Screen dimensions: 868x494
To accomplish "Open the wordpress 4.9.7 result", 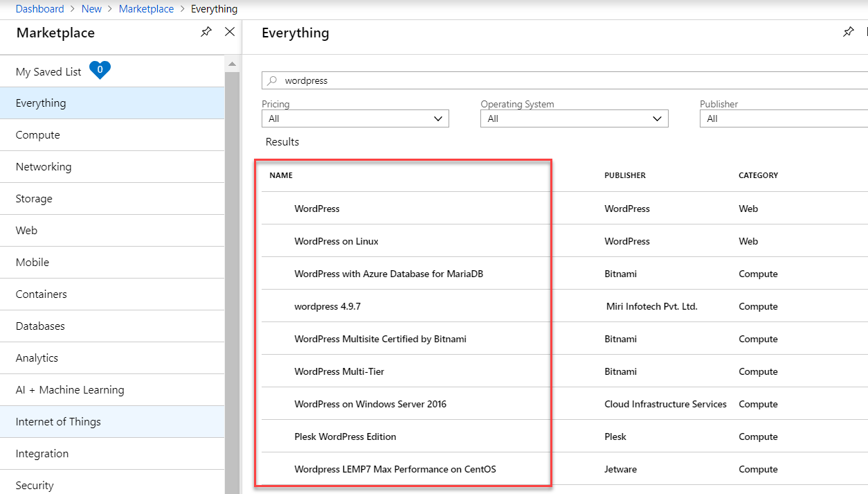I will coord(327,306).
